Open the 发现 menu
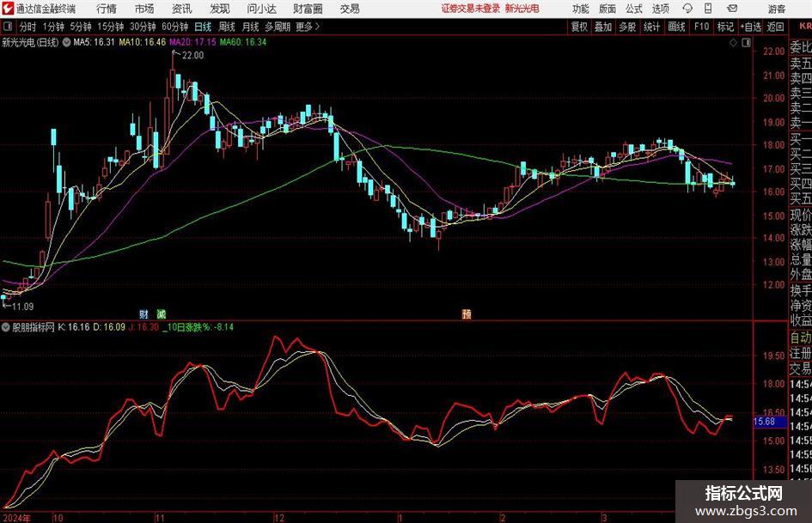This screenshot has height=523, width=812. (x=220, y=9)
